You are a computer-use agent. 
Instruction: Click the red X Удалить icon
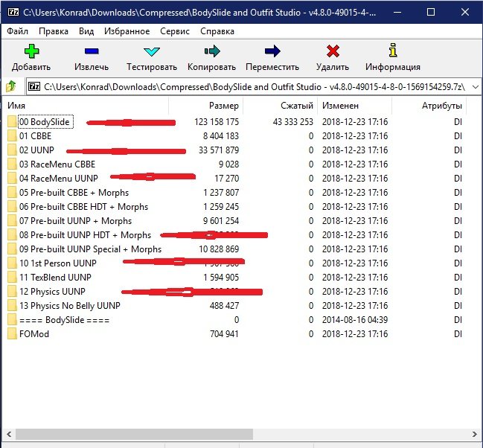pos(333,52)
